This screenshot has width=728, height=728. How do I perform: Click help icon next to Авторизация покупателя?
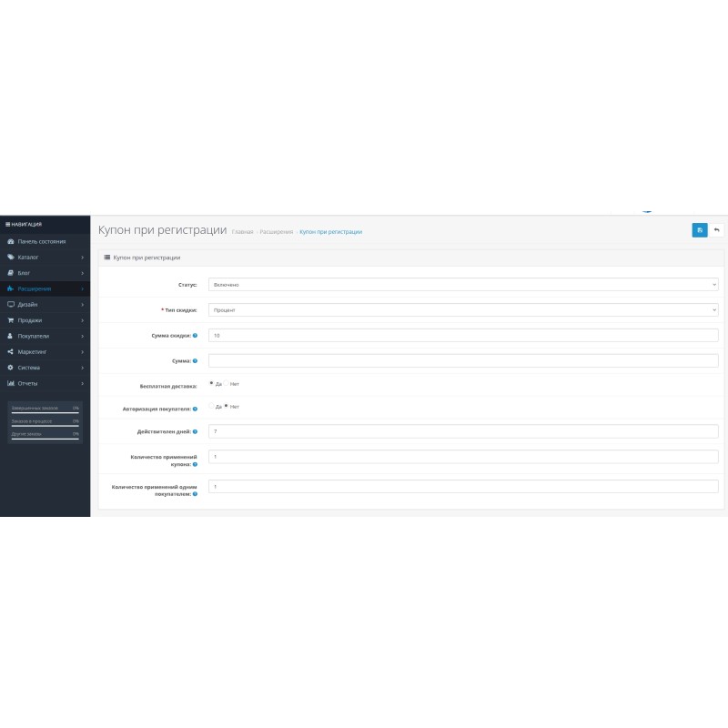[196, 409]
